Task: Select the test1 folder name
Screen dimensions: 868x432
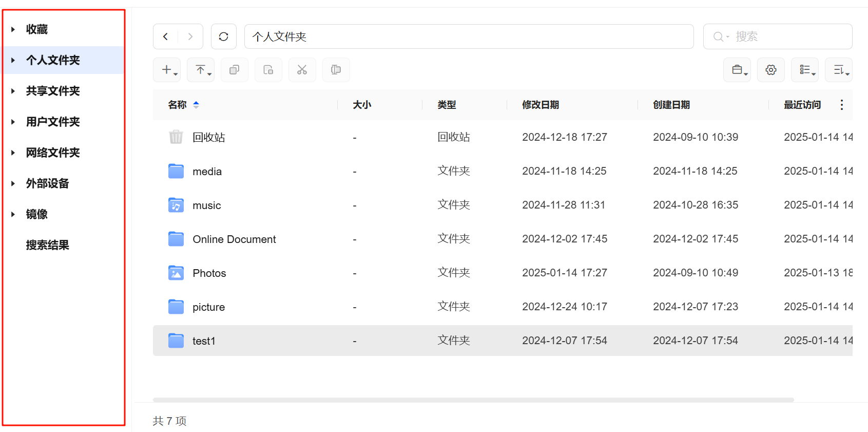Action: [204, 341]
